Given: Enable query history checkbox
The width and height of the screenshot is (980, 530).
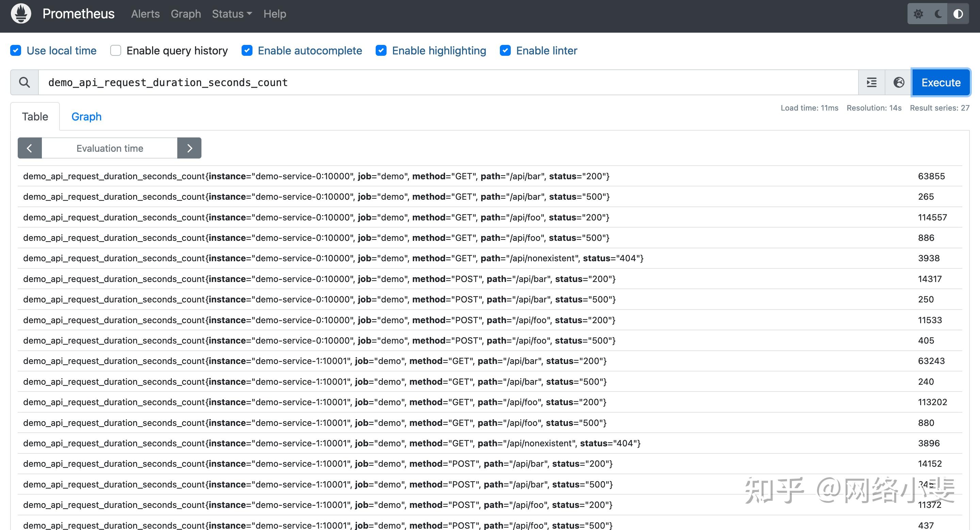Looking at the screenshot, I should click(x=116, y=51).
